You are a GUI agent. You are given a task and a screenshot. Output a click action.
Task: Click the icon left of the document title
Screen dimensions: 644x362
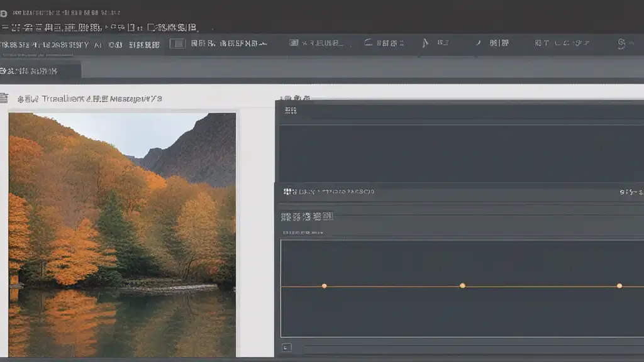(x=4, y=98)
